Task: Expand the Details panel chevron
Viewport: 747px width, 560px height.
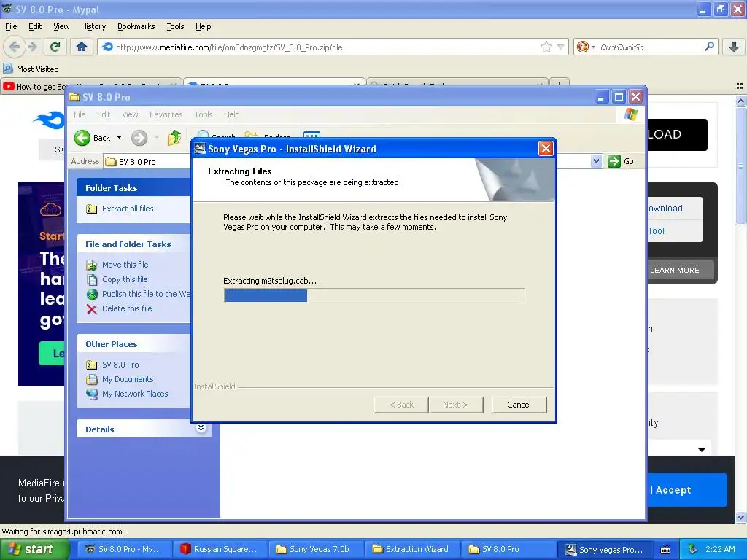Action: (201, 428)
